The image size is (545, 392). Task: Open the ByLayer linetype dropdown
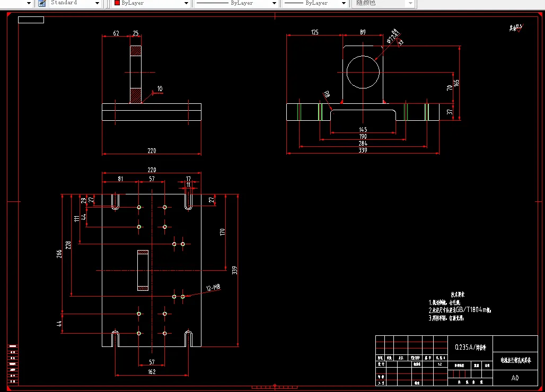(236, 3)
